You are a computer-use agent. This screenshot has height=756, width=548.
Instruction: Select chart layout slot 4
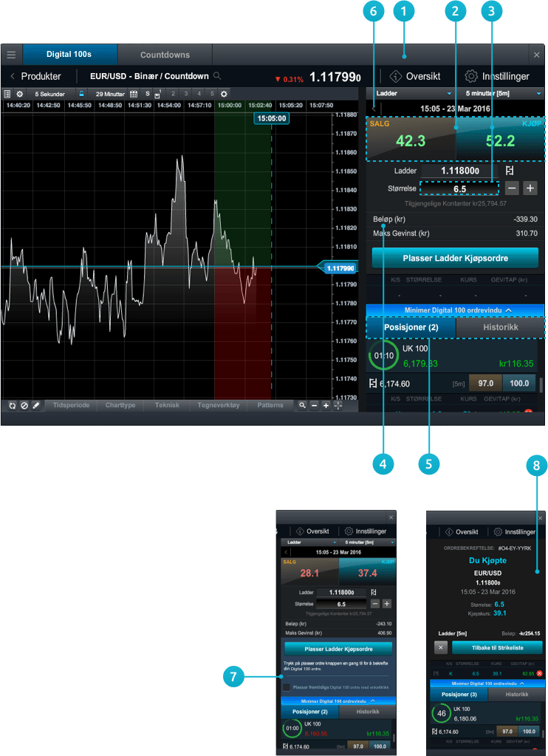click(199, 94)
